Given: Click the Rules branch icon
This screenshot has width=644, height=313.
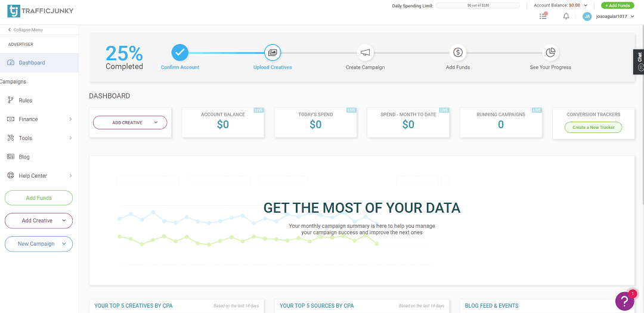Looking at the screenshot, I should pos(11,100).
